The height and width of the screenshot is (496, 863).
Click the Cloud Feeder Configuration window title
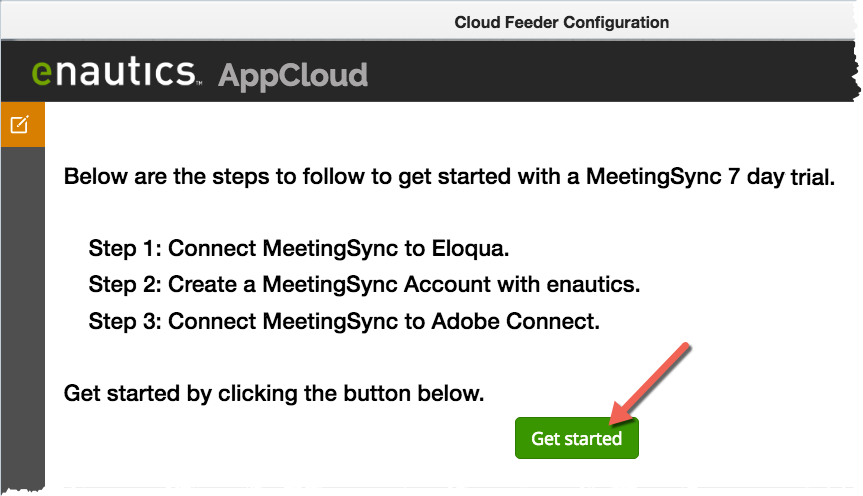pyautogui.click(x=561, y=23)
